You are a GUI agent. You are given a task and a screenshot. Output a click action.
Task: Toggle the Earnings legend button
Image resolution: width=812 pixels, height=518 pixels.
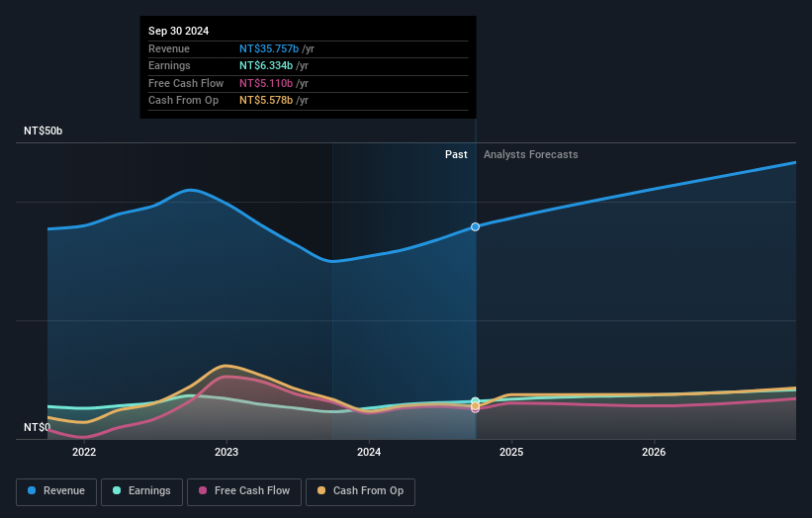click(x=141, y=491)
